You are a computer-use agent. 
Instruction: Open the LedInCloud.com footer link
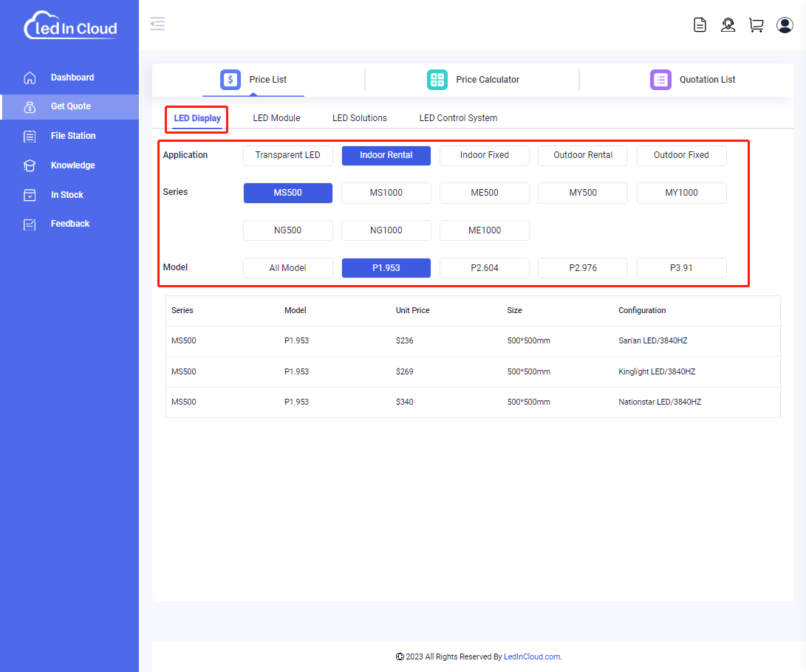pos(532,656)
